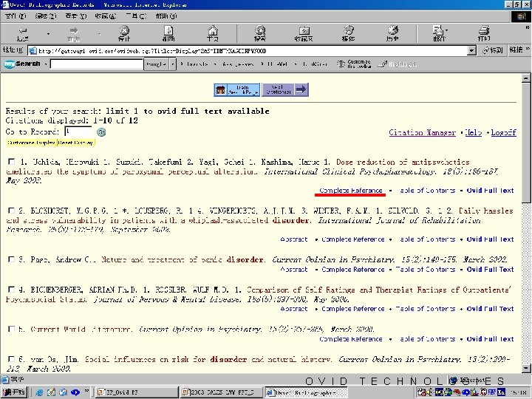Open the Help menu
Image resolution: width=532 pixels, height=399 pixels.
[166, 16]
